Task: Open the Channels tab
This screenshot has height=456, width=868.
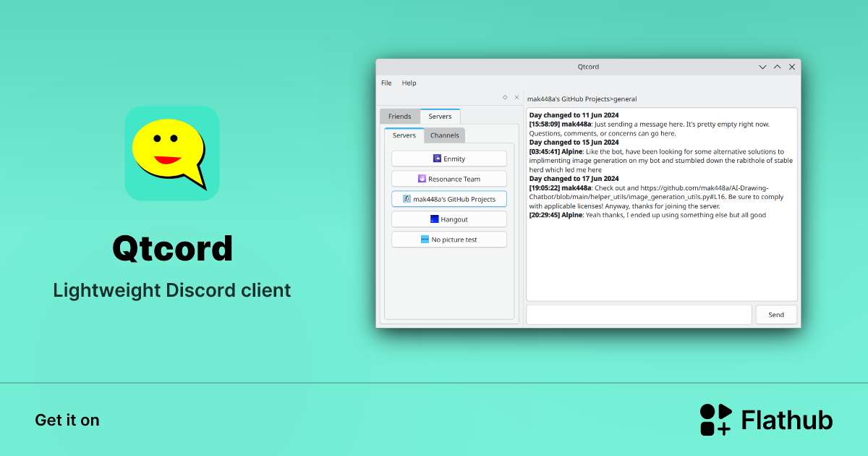Action: (444, 135)
